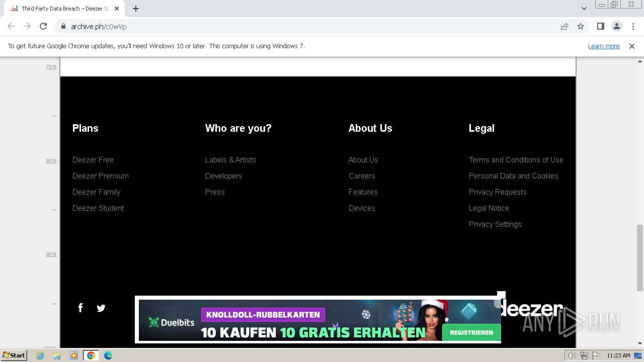Open the Features link
644x362 pixels.
(363, 192)
